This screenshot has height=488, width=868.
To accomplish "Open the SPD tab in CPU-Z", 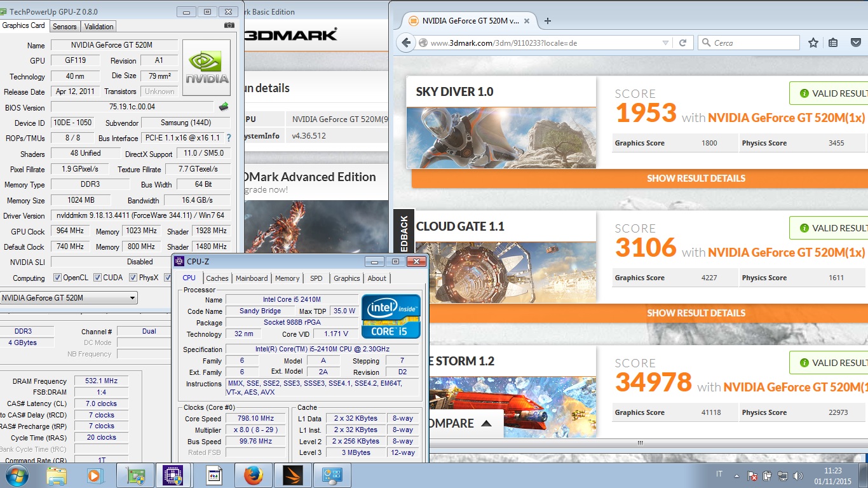I will click(x=316, y=278).
